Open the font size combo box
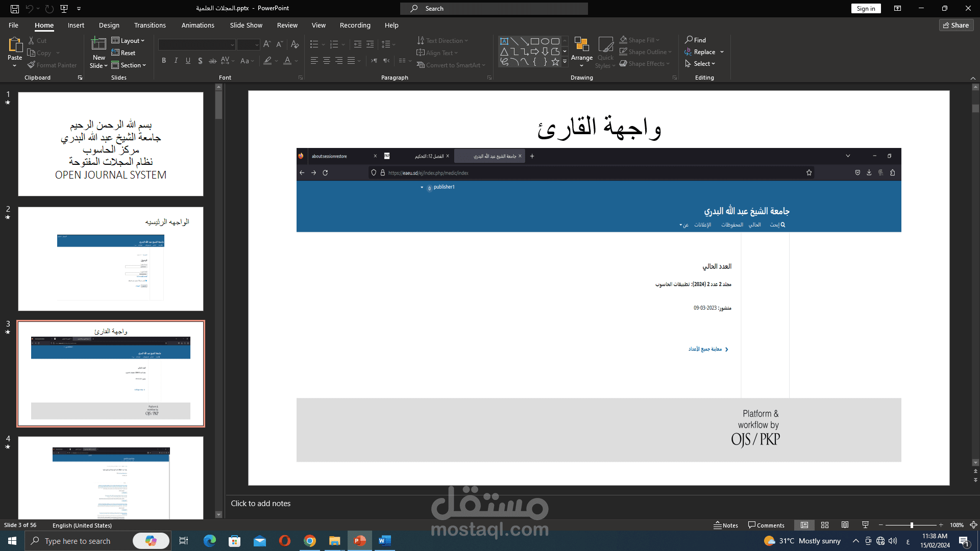 pyautogui.click(x=249, y=45)
